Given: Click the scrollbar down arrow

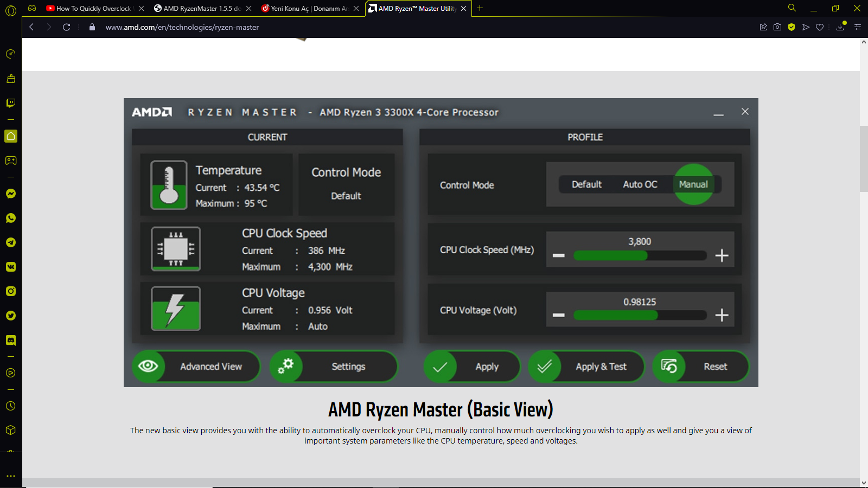Looking at the screenshot, I should tap(864, 483).
